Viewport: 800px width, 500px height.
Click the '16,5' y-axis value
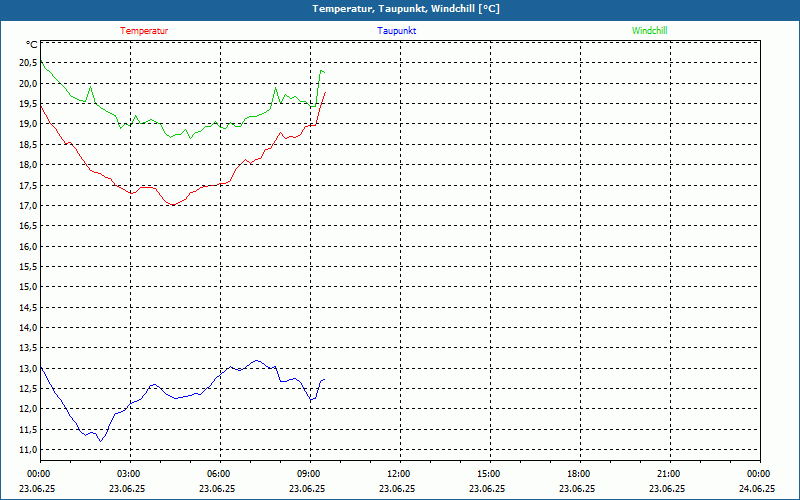(x=29, y=226)
